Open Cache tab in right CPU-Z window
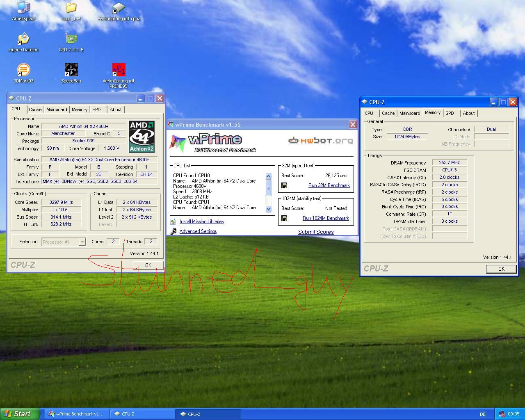This screenshot has height=420, width=525. [x=388, y=113]
